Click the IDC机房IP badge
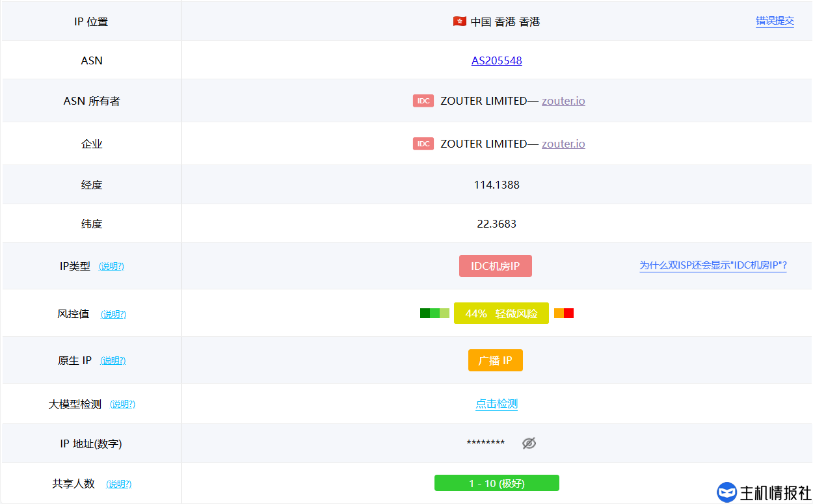This screenshot has height=504, width=813. click(x=496, y=266)
